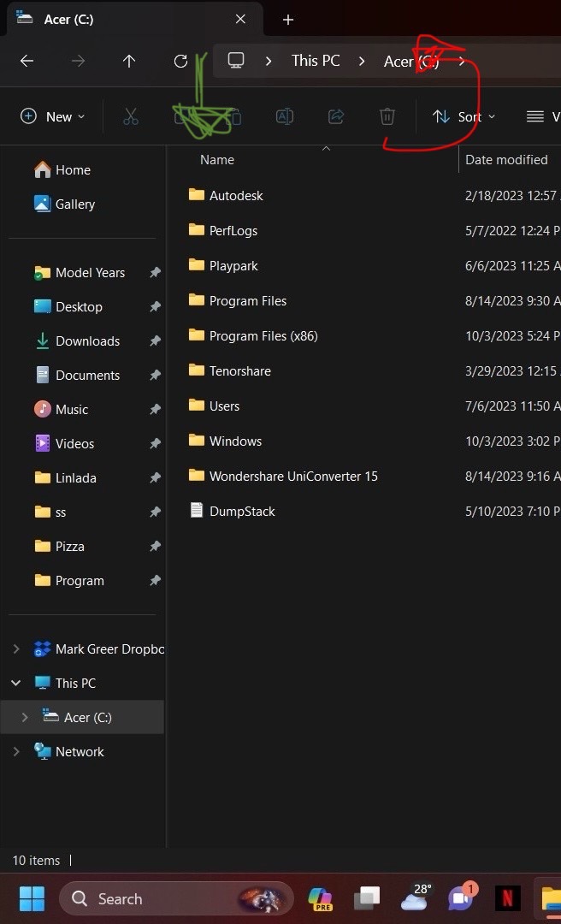
Task: Open Copilot from the taskbar
Action: point(321,898)
